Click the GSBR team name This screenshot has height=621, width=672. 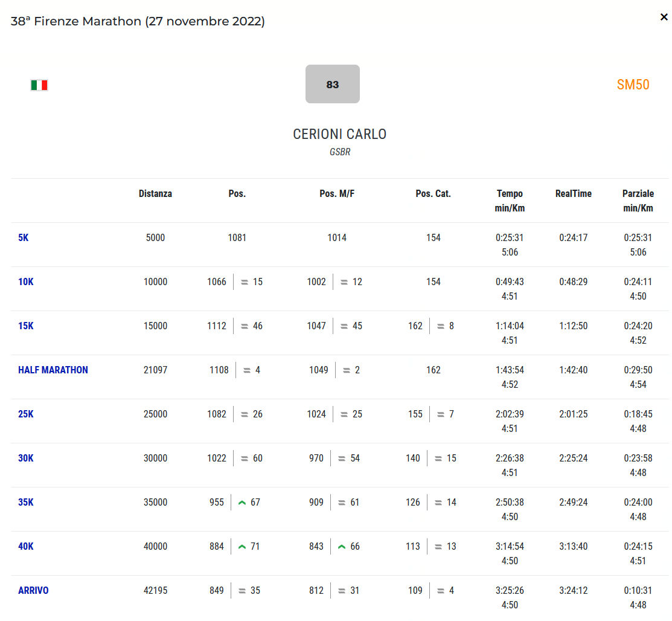(x=339, y=152)
